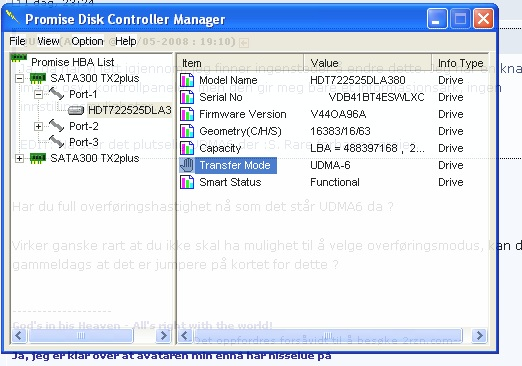Viewport: 522px width, 366px height.
Task: Click the Serial No row icon
Action: coord(187,97)
